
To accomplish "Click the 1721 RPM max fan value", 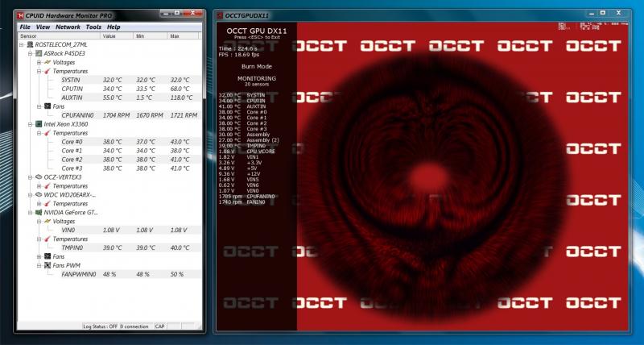I will 184,115.
